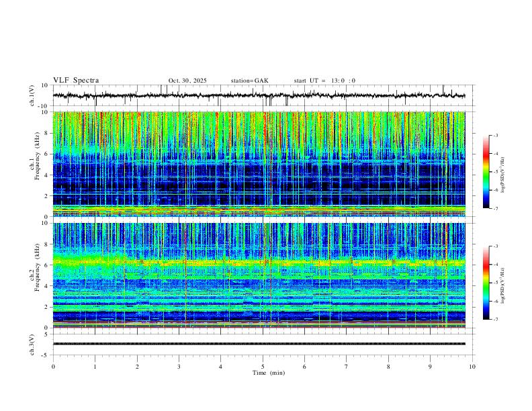This screenshot has width=532, height=411.
Task: Click the yellow 6 kHz band in the ch.2 spectrogram
Action: [x=259, y=262]
